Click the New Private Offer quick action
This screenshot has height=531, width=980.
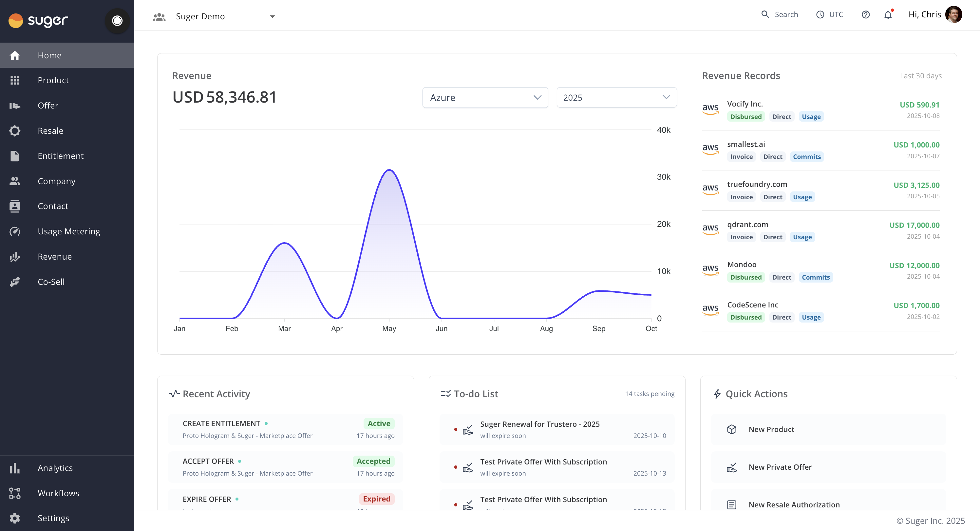click(x=780, y=467)
